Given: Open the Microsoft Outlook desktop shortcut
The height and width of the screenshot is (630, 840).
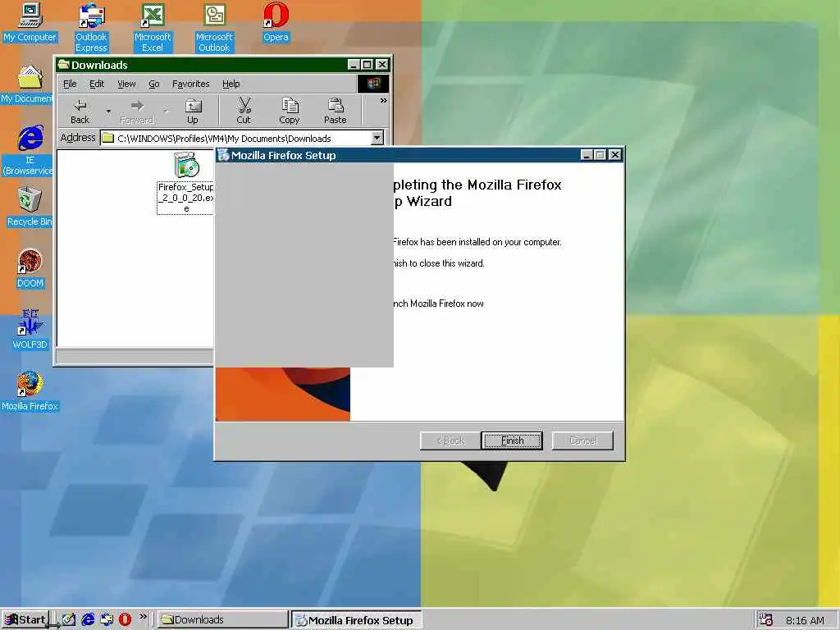Looking at the screenshot, I should pos(214,27).
